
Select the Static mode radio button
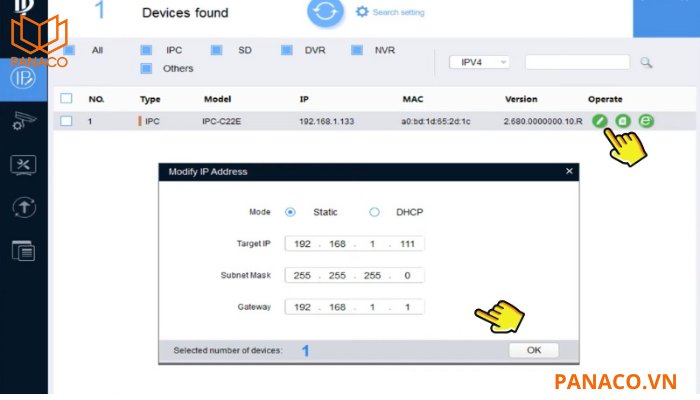(290, 212)
